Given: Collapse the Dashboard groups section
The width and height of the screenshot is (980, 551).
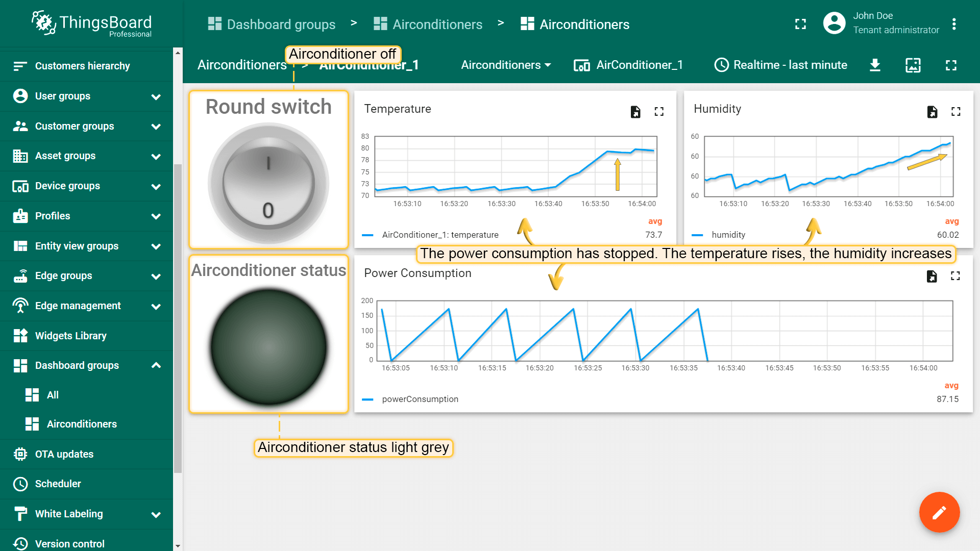Looking at the screenshot, I should coord(156,365).
